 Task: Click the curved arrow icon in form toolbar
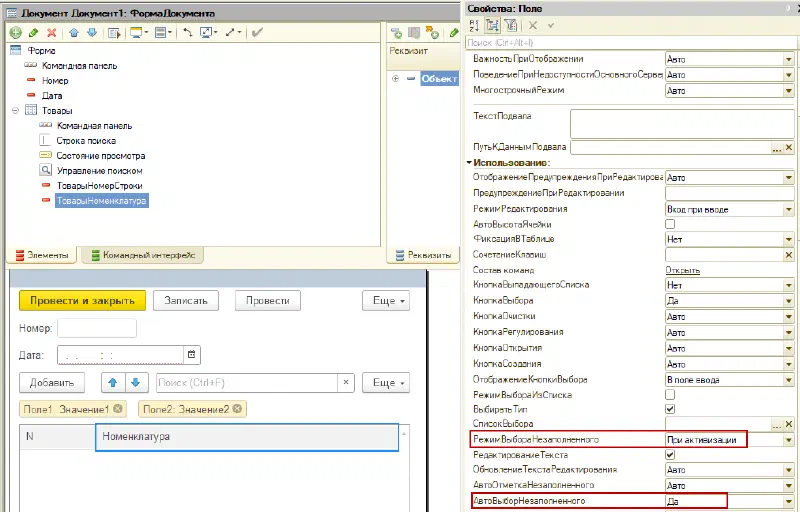pos(188,33)
